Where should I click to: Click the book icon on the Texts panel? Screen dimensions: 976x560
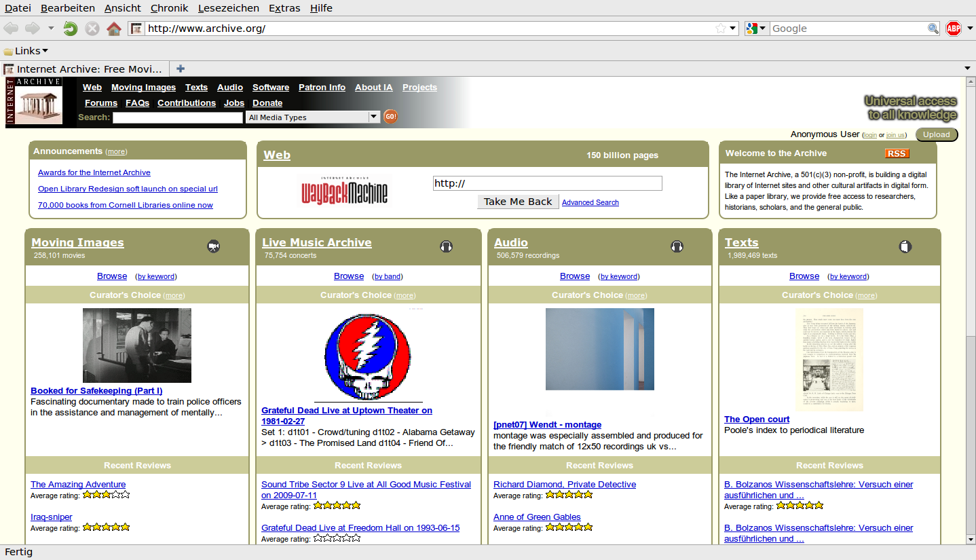coord(905,246)
